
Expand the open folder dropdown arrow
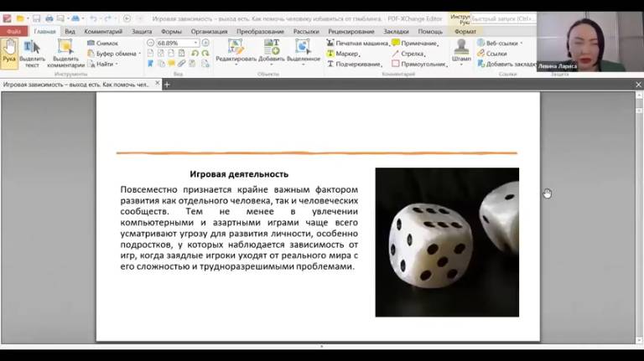(28, 18)
